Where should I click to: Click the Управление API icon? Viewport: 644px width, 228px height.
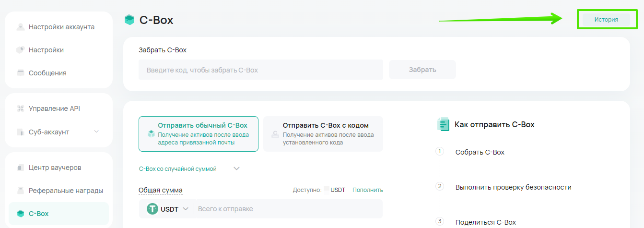click(x=20, y=108)
